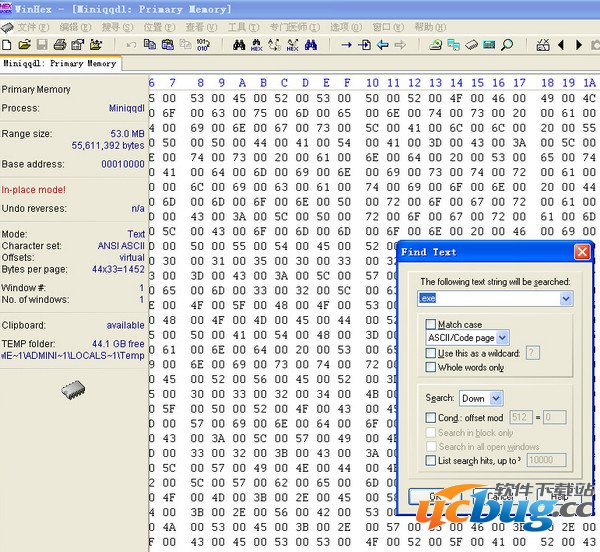Enable the Match case checkbox
This screenshot has width=600, height=552.
(x=431, y=325)
